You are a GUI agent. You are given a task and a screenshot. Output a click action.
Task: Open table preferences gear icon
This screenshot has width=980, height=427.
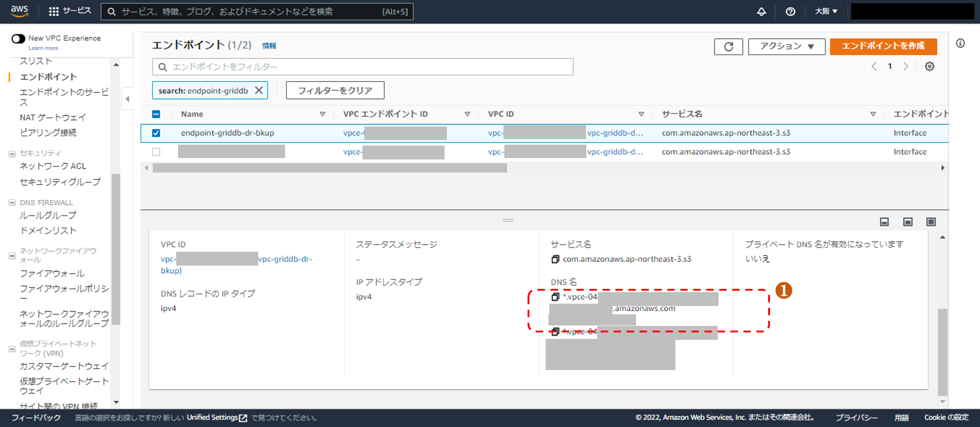(x=929, y=66)
